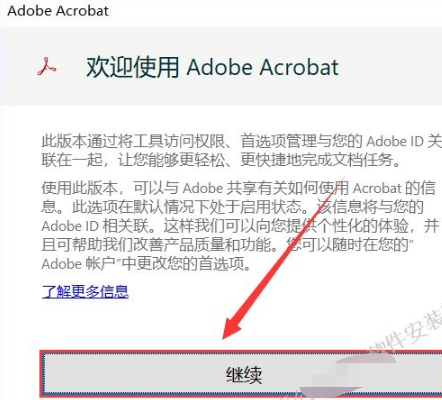This screenshot has width=442, height=400.
Task: Open the 了解更多信息 link
Action: coord(85,292)
